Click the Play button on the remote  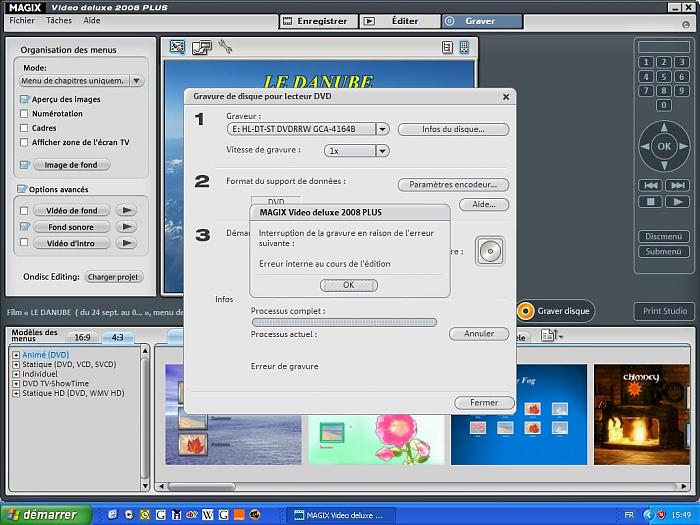(677, 202)
